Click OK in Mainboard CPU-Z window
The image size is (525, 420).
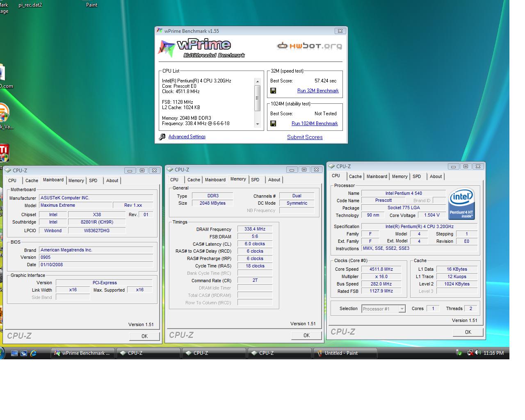[x=144, y=336]
